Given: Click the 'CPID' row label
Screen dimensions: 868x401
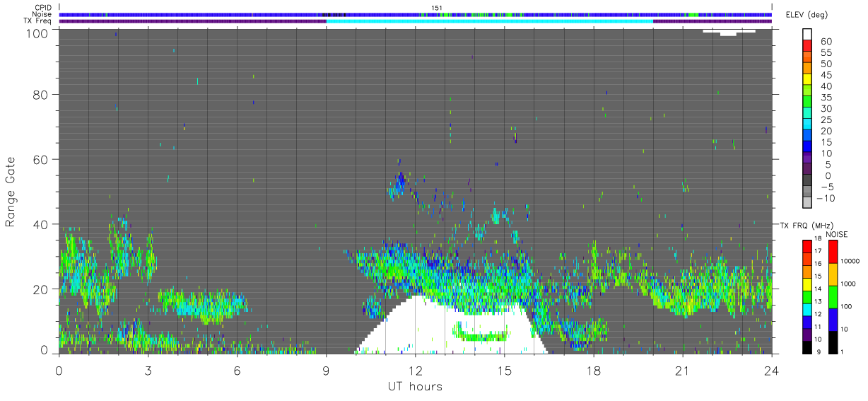Looking at the screenshot, I should pyautogui.click(x=43, y=8).
